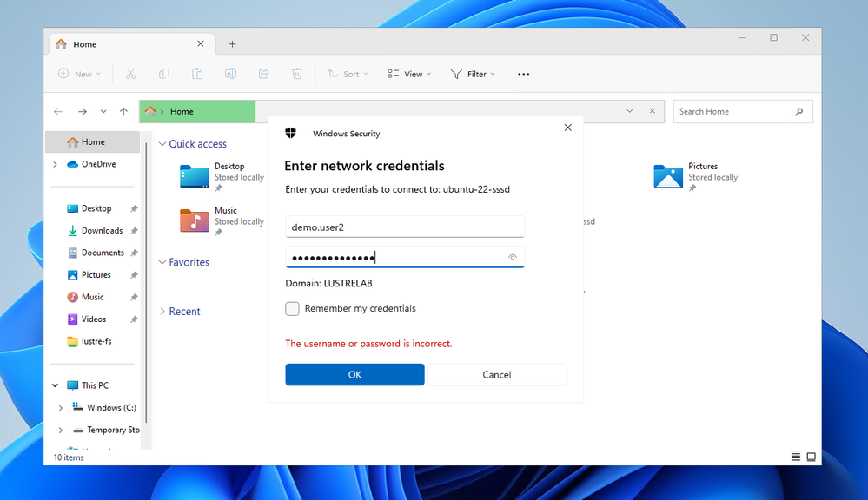
Task: Click the Delete trash icon
Action: click(x=297, y=74)
